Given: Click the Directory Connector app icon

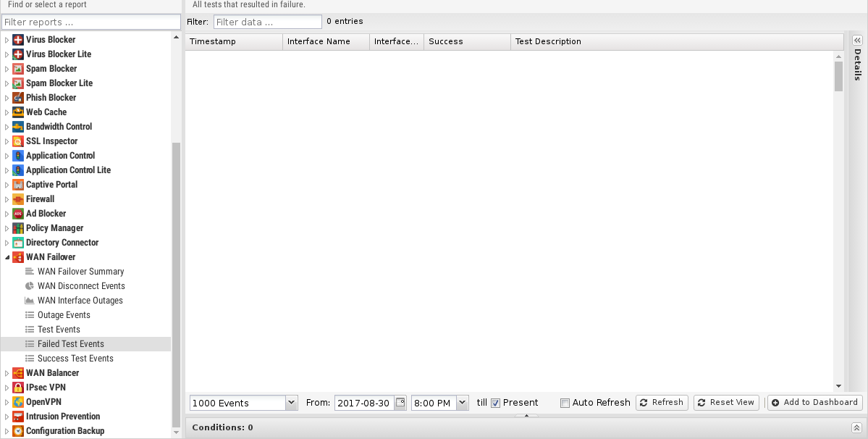Looking at the screenshot, I should [x=17, y=243].
